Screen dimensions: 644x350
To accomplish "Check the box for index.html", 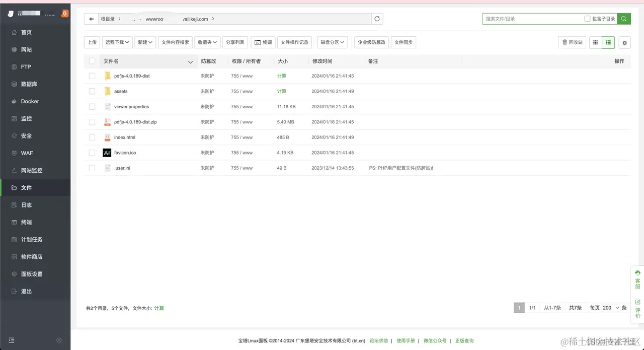I will [x=92, y=137].
